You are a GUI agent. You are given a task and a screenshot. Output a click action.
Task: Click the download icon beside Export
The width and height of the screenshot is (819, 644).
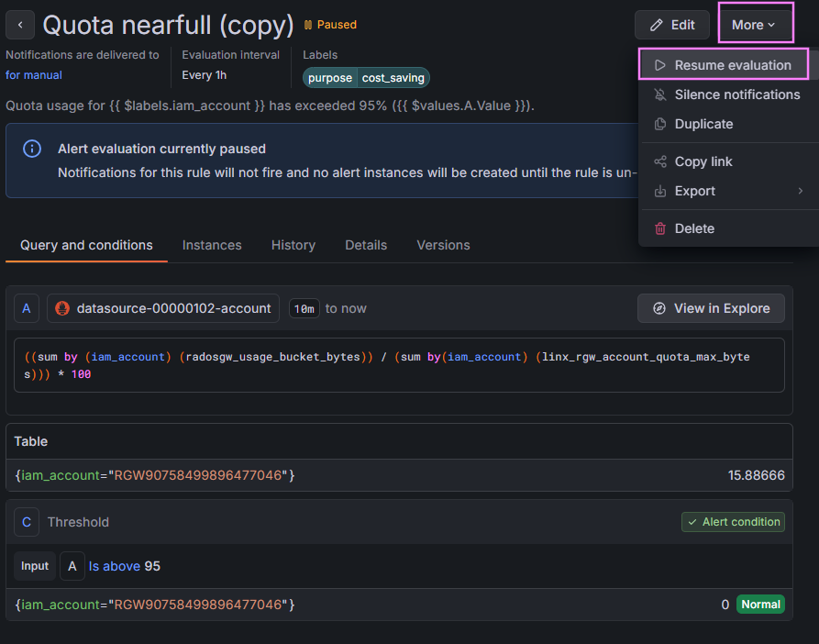pos(660,191)
